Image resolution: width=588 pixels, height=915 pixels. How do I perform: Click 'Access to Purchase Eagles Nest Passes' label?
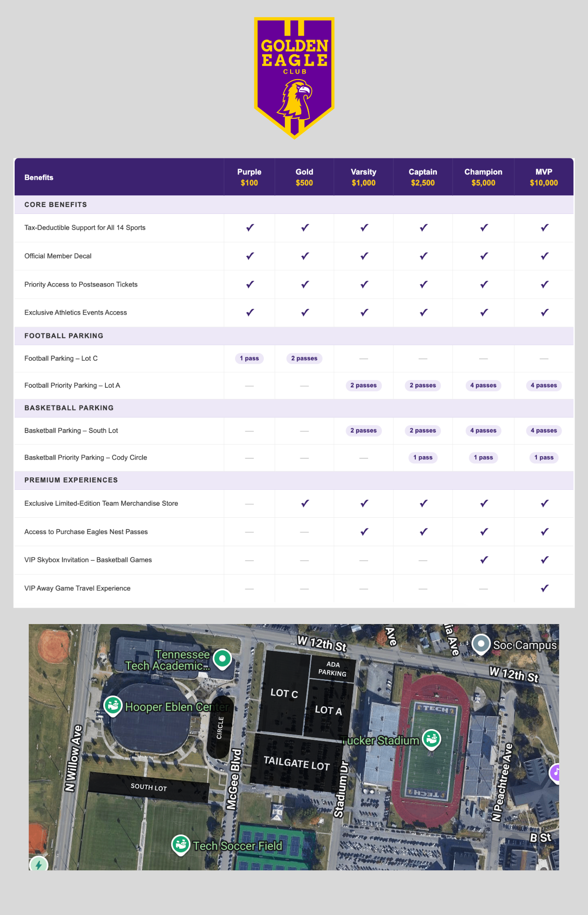[86, 532]
